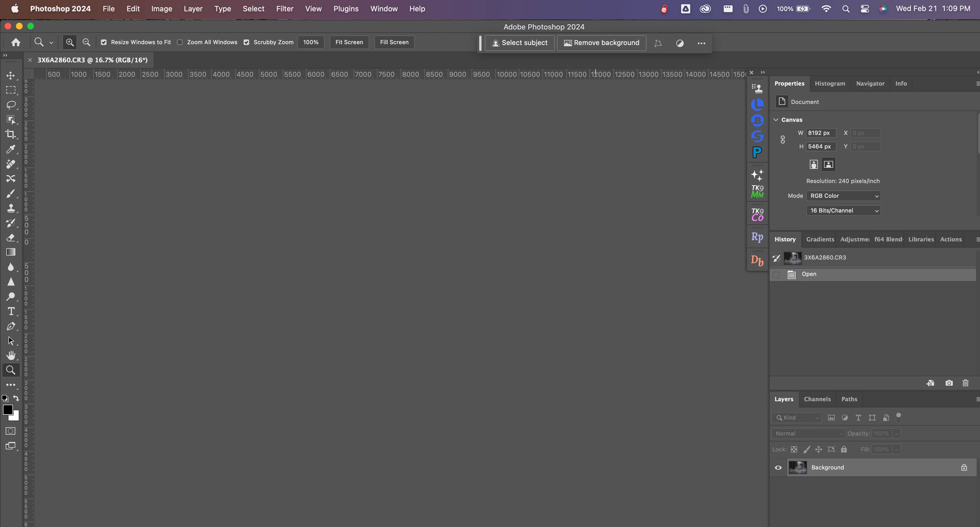980x527 pixels.
Task: Select the Hand tool
Action: tap(11, 356)
